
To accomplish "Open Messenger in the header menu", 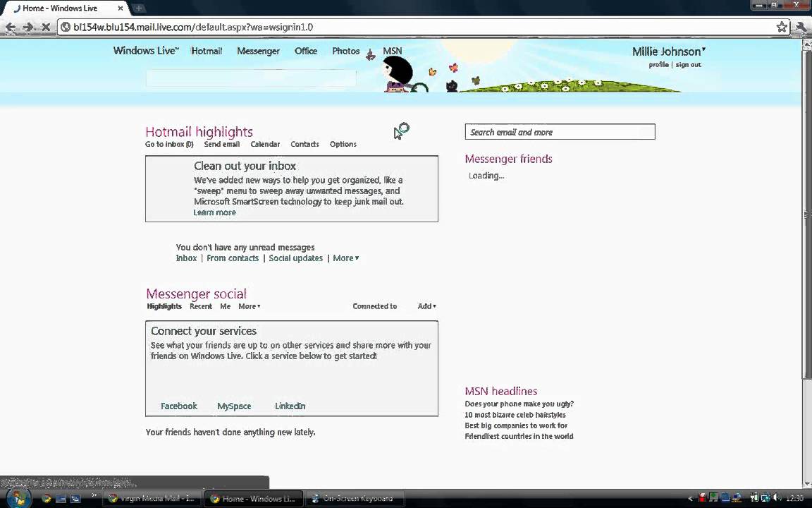I will (258, 51).
